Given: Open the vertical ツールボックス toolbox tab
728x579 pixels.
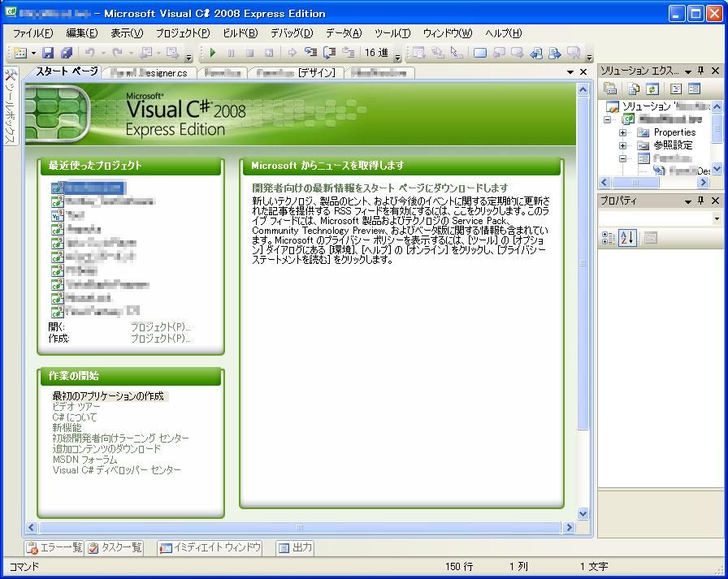Looking at the screenshot, I should click(x=11, y=106).
